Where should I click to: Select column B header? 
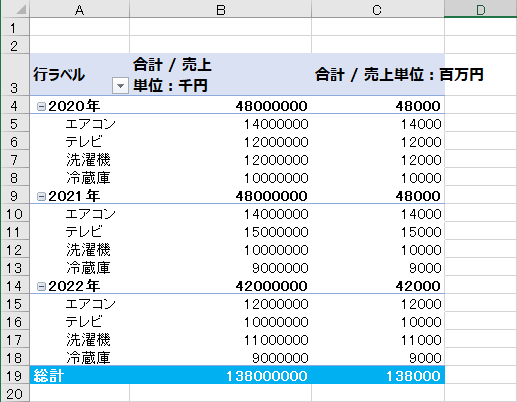pos(220,9)
